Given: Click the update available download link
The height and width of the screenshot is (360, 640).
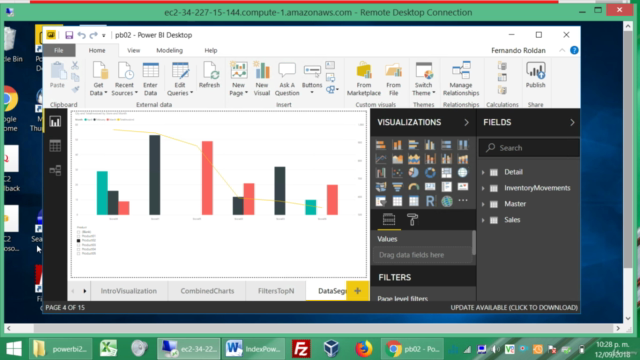Looking at the screenshot, I should click(x=514, y=307).
